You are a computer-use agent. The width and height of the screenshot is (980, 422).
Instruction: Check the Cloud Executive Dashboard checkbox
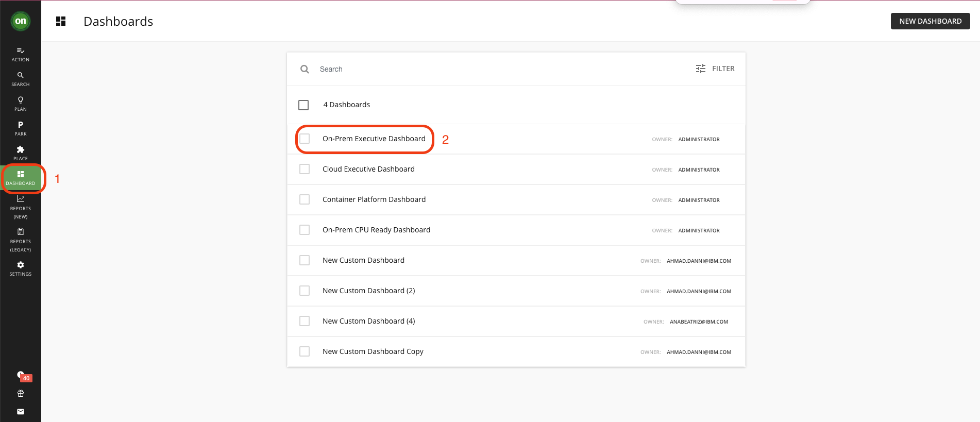click(x=305, y=169)
